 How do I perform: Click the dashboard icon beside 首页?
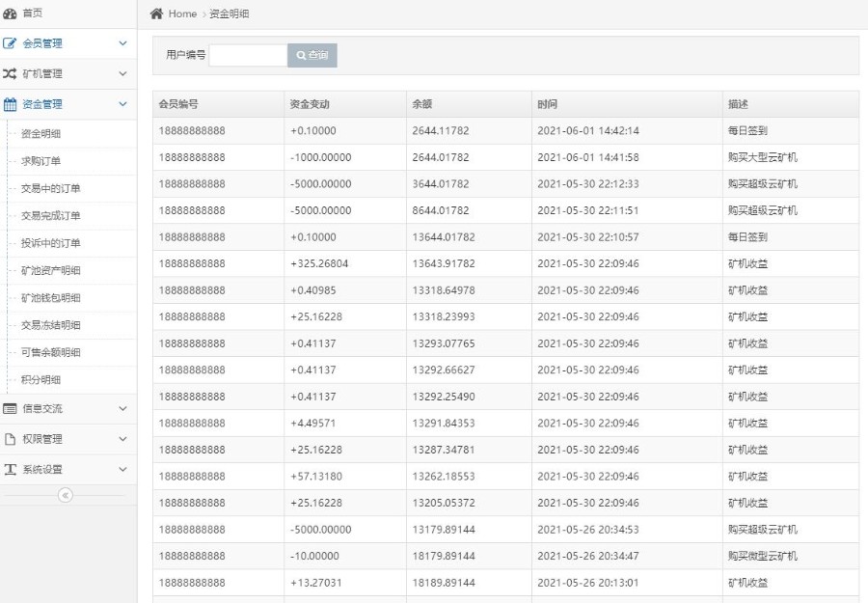tap(11, 14)
